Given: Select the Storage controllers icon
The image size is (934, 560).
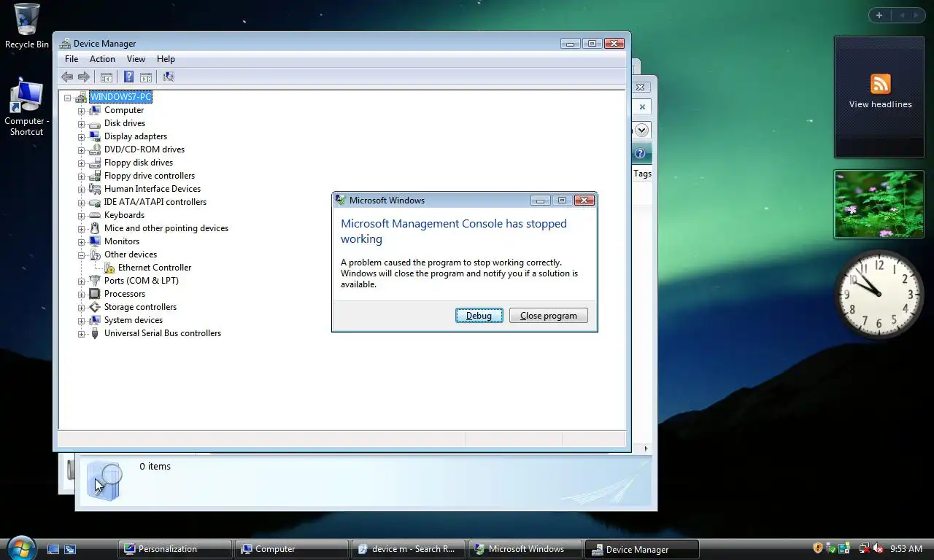Looking at the screenshot, I should click(x=95, y=307).
